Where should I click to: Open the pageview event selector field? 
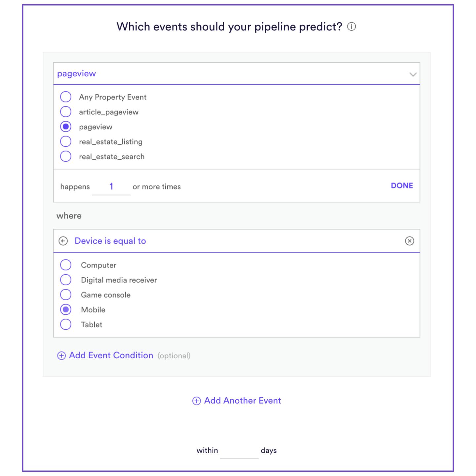pyautogui.click(x=237, y=74)
